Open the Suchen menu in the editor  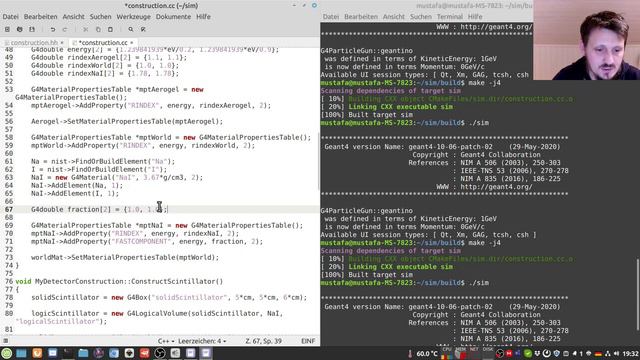point(100,17)
